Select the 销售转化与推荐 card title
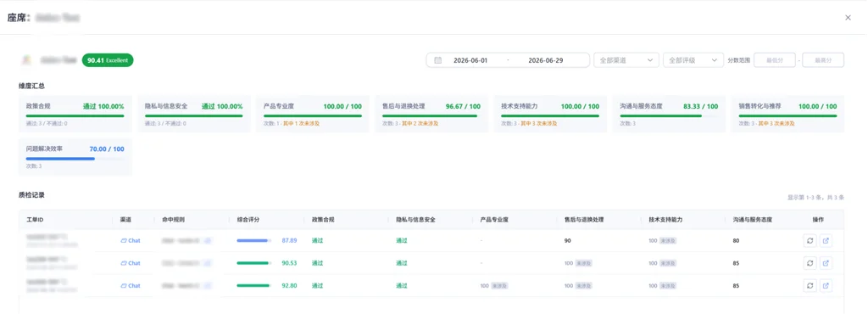The height and width of the screenshot is (314, 868). pos(760,106)
